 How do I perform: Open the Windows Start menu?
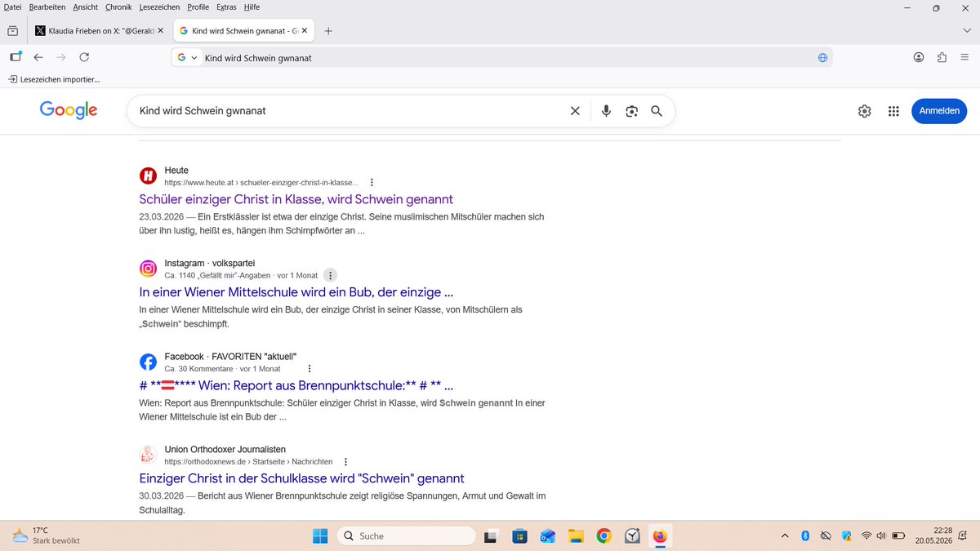tap(319, 536)
